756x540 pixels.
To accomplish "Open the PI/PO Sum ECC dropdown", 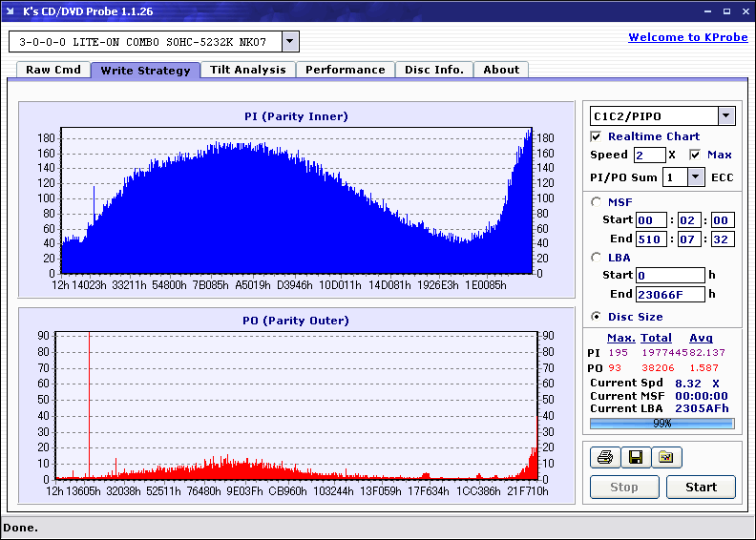I will 696,177.
